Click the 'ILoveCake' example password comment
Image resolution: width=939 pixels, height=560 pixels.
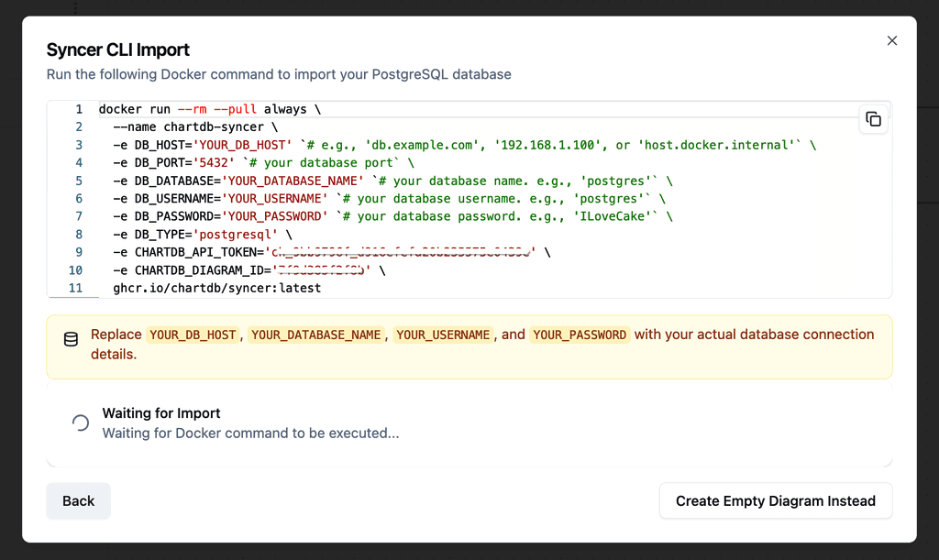[612, 216]
